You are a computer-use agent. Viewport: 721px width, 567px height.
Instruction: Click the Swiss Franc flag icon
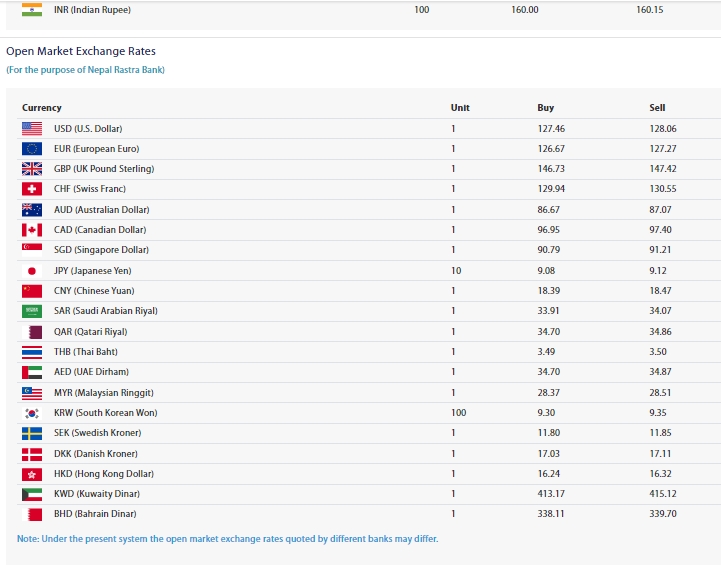tap(32, 189)
